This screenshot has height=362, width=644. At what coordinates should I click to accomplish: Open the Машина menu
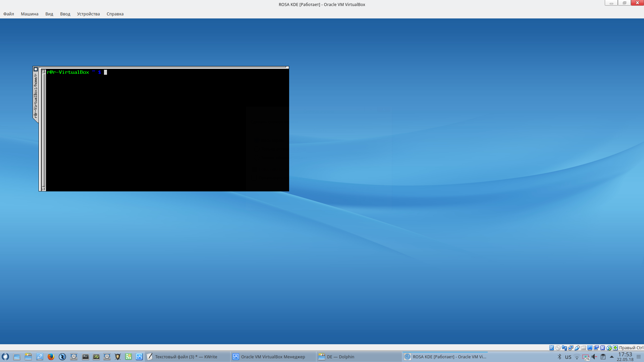pos(30,14)
